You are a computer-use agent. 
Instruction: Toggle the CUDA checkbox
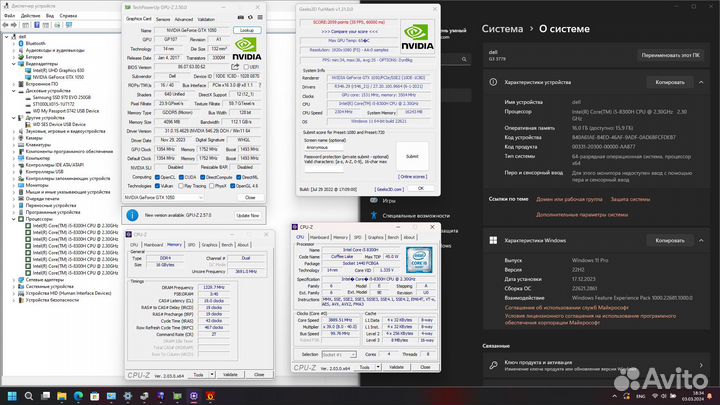click(x=181, y=177)
